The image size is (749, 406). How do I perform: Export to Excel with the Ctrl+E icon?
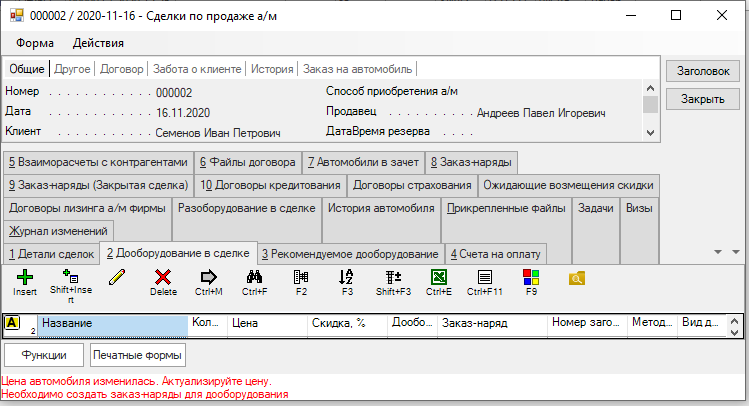tap(439, 277)
